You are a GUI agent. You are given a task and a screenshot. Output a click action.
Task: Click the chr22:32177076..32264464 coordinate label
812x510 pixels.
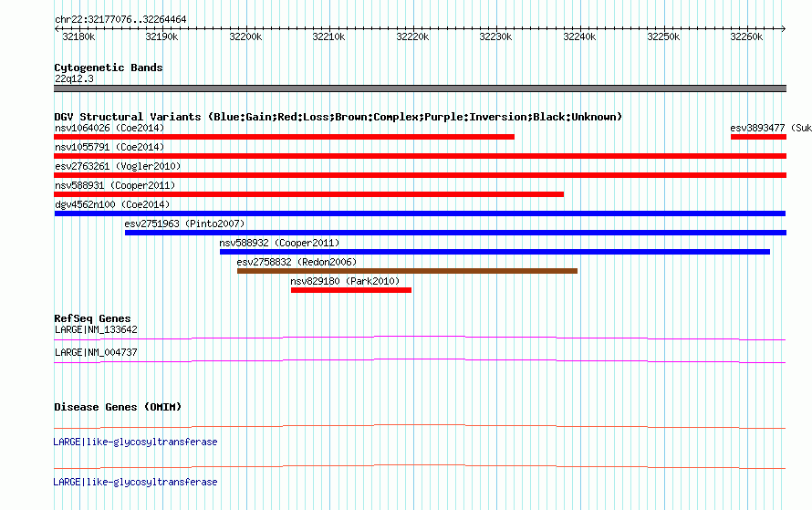point(120,19)
